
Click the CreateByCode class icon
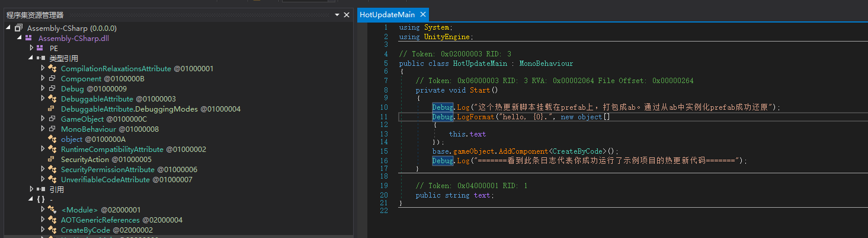tap(52, 230)
